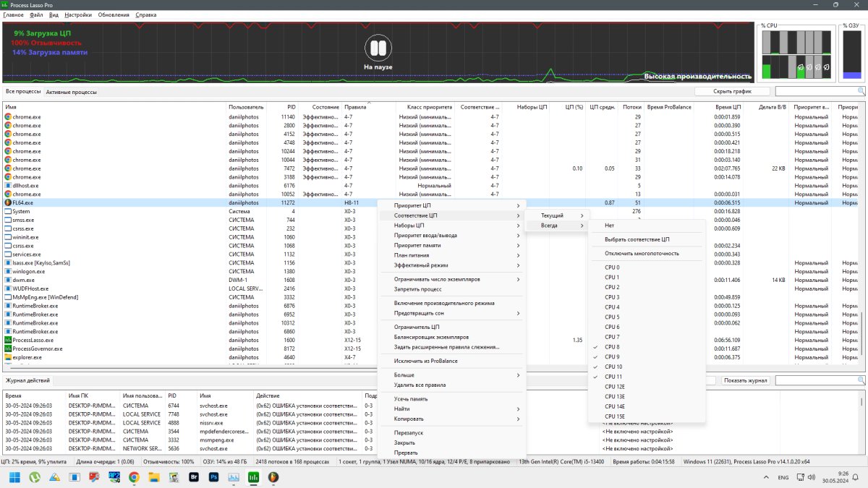
Task: Open Photoshop from the taskbar
Action: [213, 477]
